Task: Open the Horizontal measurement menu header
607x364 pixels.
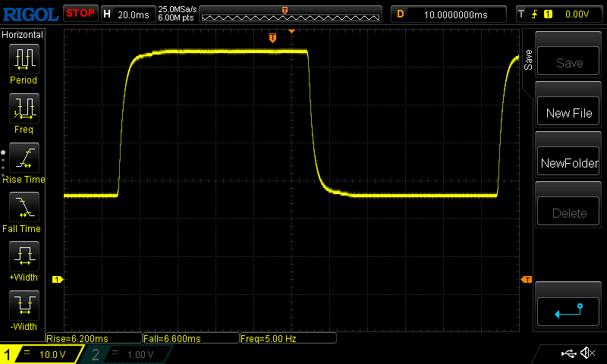Action: (24, 35)
